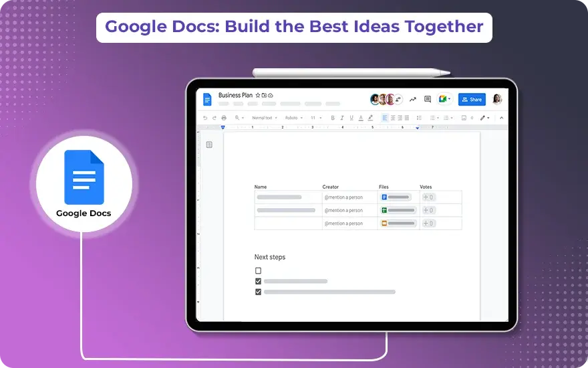Toggle italic formatting
588x368 pixels.
[x=342, y=118]
